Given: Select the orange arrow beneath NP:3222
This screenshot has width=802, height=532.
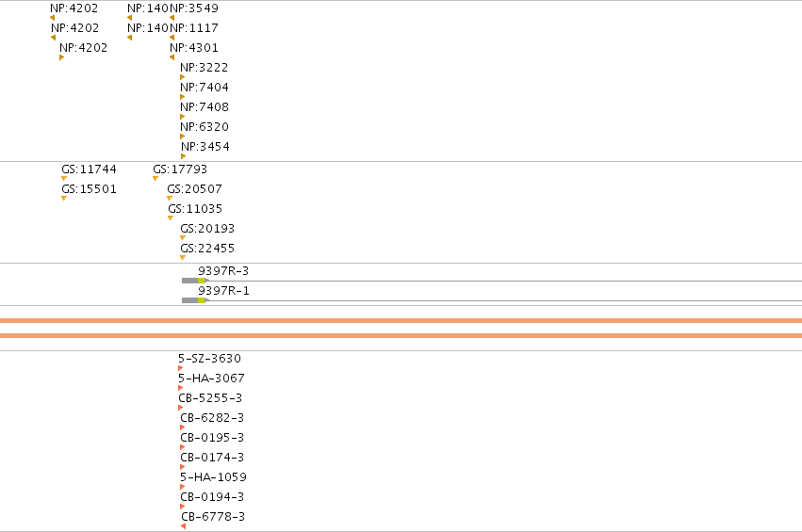Looking at the screenshot, I should [x=183, y=77].
